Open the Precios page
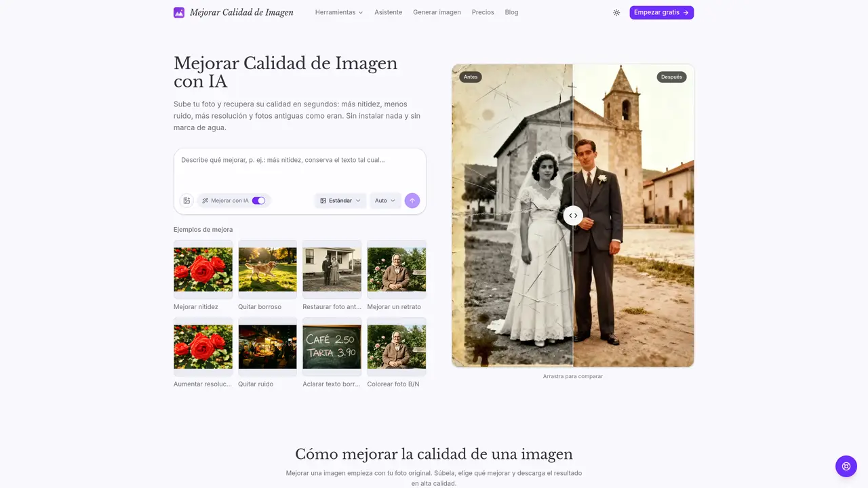Image resolution: width=868 pixels, height=488 pixels. (x=483, y=12)
